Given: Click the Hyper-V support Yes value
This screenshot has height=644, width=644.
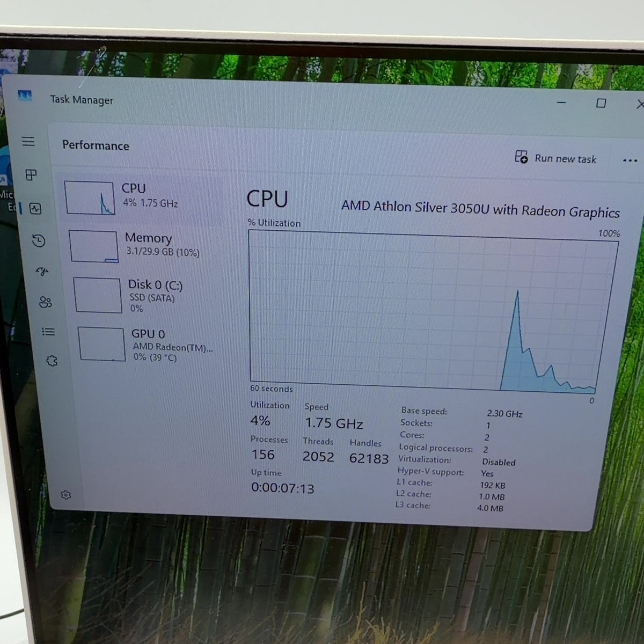Looking at the screenshot, I should point(487,473).
